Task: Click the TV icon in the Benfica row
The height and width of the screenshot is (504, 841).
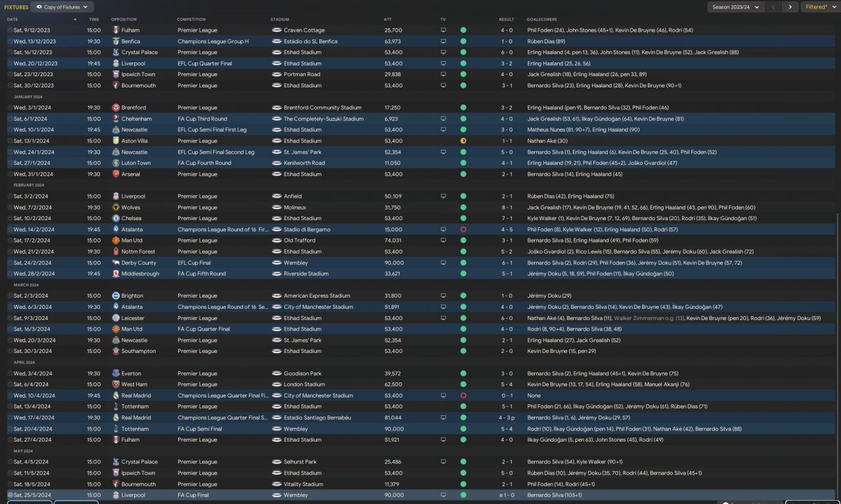Action: [443, 41]
